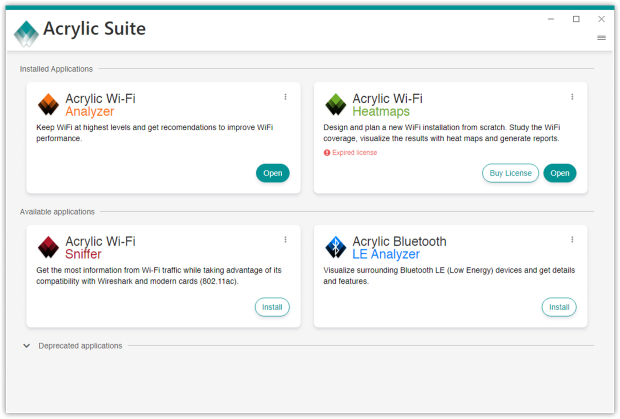Click the Acrylic Wi-Fi Analyzer app icon
Viewport: 620px width, 419px height.
[x=48, y=104]
